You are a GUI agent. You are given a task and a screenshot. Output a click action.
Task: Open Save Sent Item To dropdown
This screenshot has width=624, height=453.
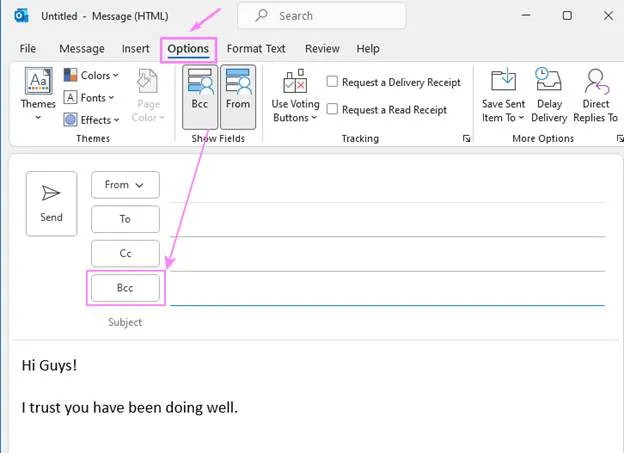[x=503, y=96]
